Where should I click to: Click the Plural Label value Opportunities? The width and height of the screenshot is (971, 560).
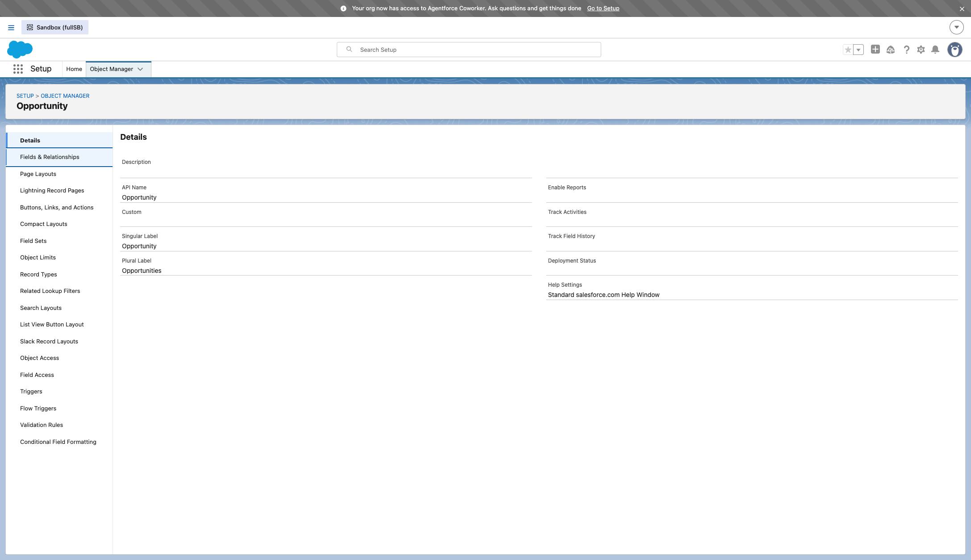[142, 271]
